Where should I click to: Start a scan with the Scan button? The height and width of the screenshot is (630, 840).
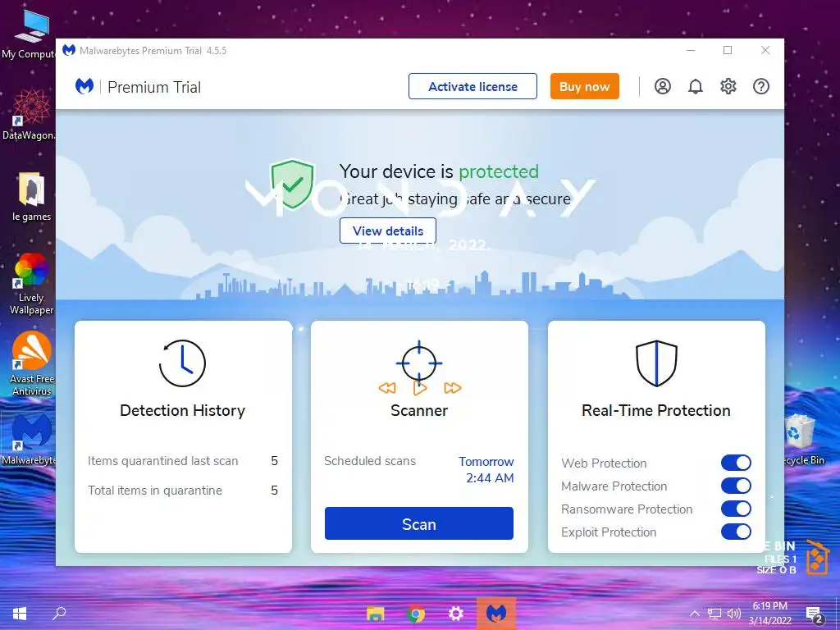[x=419, y=523]
